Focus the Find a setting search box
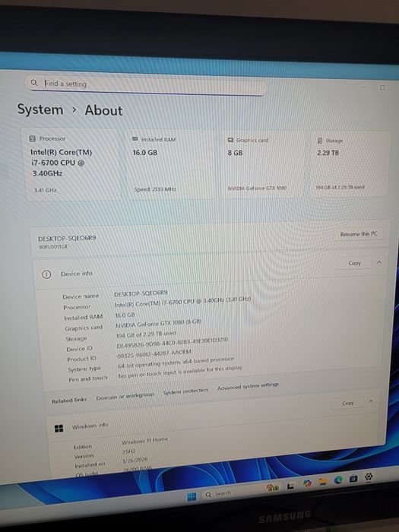The width and height of the screenshot is (399, 532). pos(146,85)
